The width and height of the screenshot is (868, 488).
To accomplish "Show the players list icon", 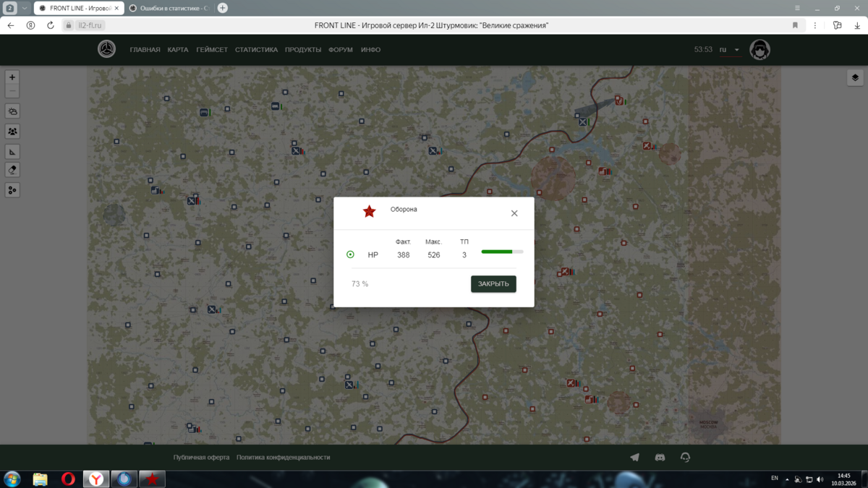I will point(12,132).
